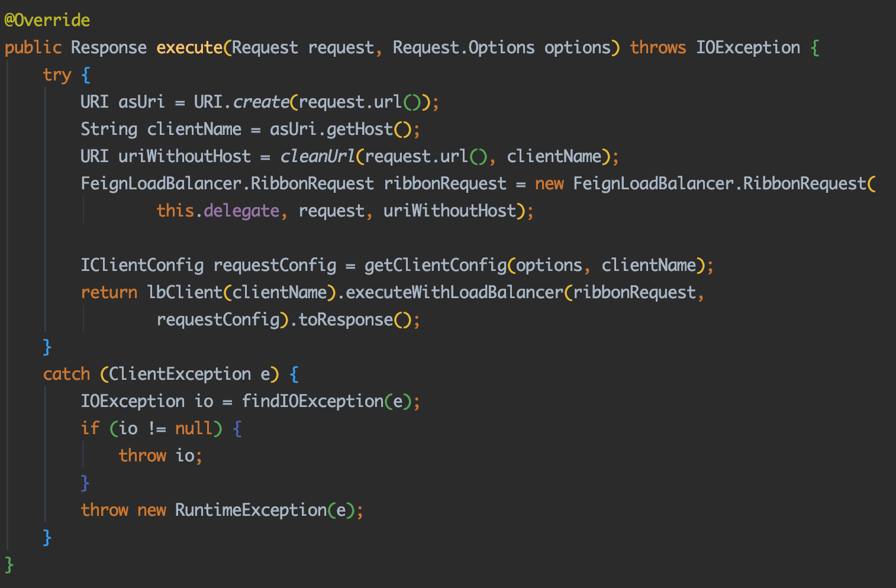
Task: Click the 'return' keyword
Action: 109,293
